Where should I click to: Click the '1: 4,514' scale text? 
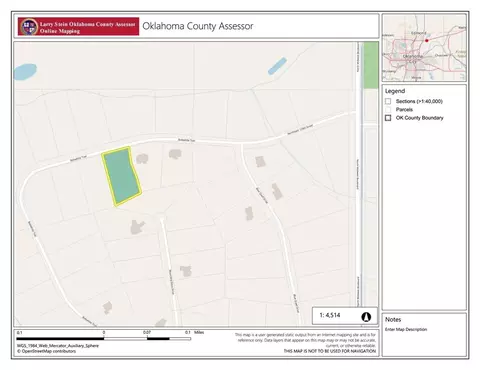click(x=330, y=315)
